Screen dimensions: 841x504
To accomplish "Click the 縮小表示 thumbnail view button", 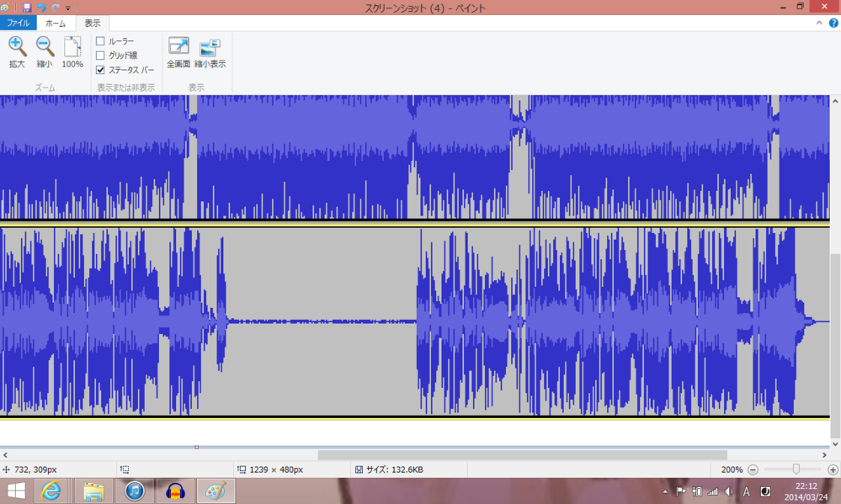I will tap(210, 52).
